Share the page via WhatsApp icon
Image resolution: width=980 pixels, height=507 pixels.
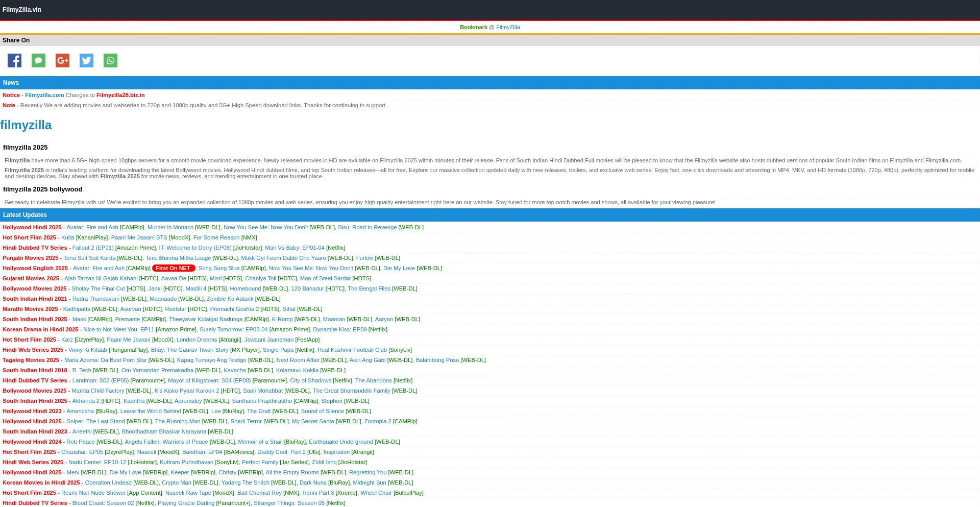tap(110, 61)
